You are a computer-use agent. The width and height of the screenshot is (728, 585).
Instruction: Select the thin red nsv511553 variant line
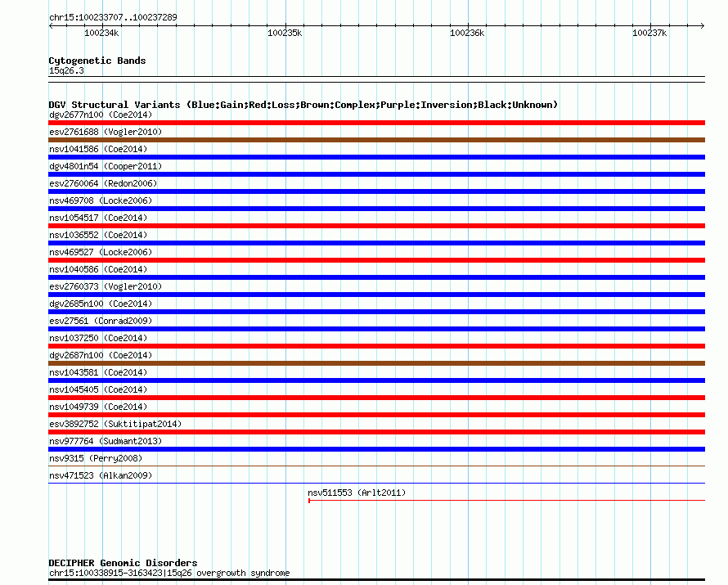tap(506, 501)
